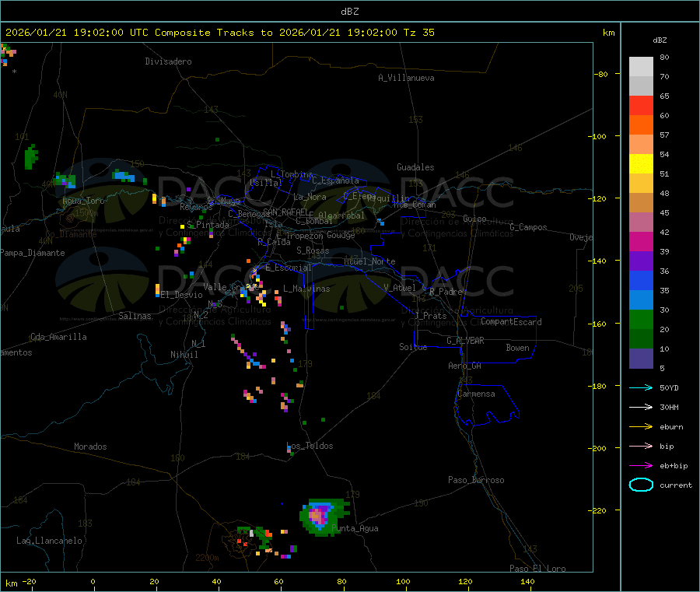The image size is (700, 592).
Task: Click the 'Aero_GA' map label
Action: 464,366
